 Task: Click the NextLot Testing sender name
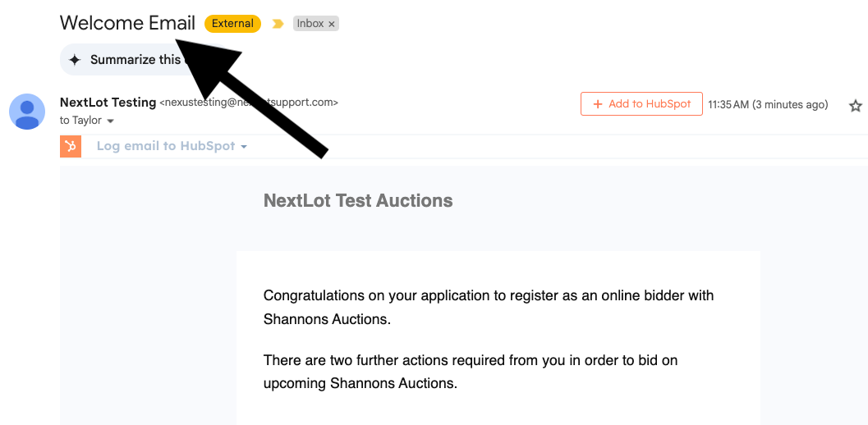coord(108,103)
